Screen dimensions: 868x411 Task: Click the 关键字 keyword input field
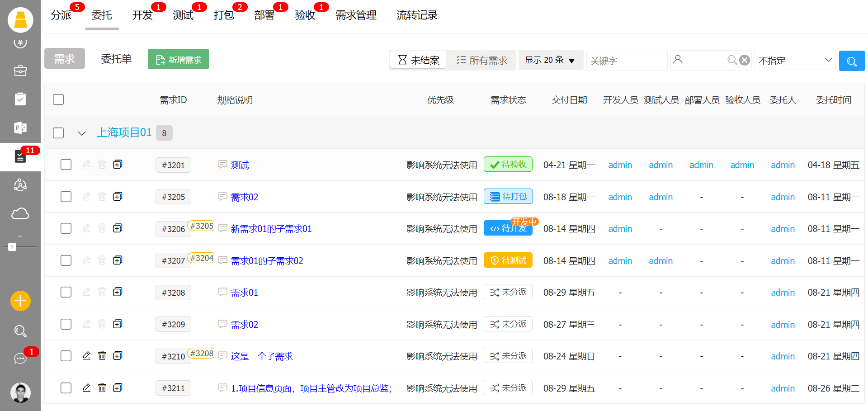626,61
